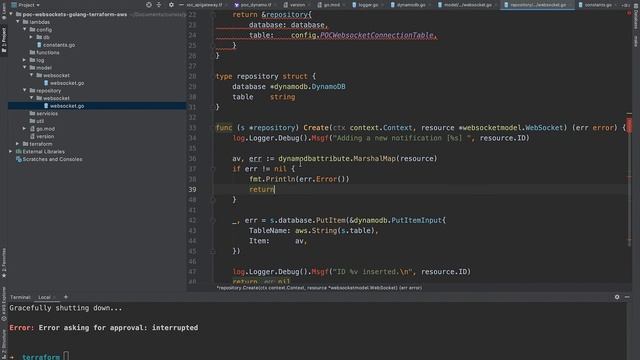Collapse the model folder
The image size is (640, 360).
(x=25, y=68)
